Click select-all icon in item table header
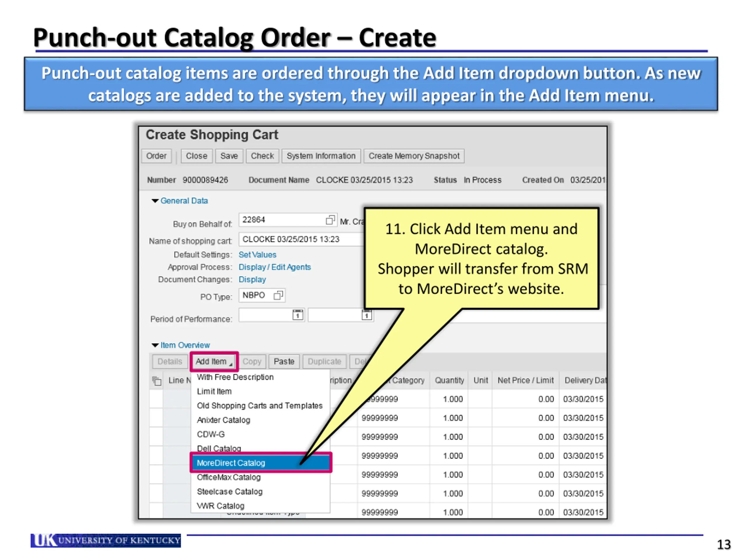The width and height of the screenshot is (747, 560). click(157, 381)
